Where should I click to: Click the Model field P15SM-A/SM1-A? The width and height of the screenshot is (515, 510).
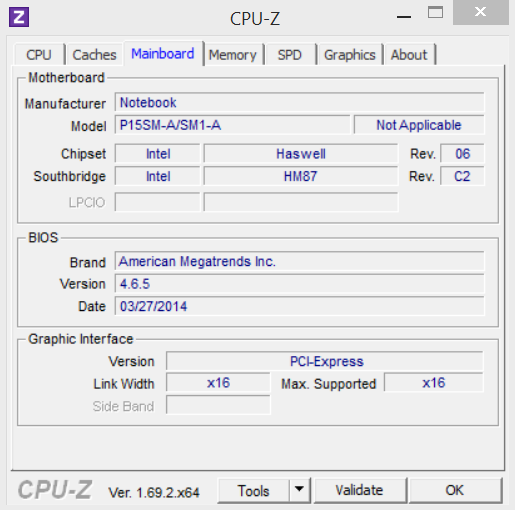(232, 125)
